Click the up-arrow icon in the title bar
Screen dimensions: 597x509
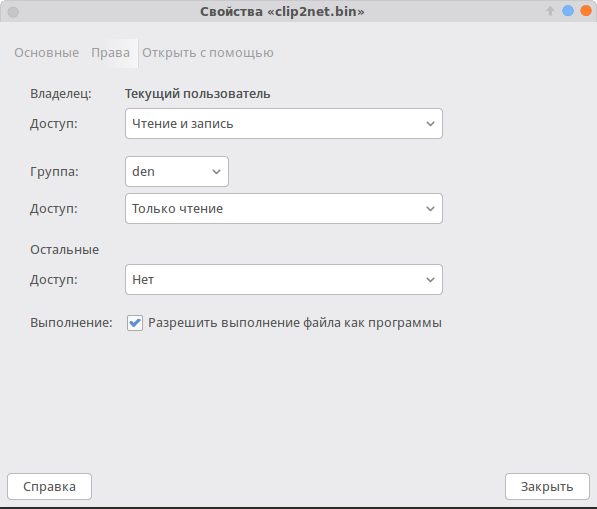[x=550, y=11]
